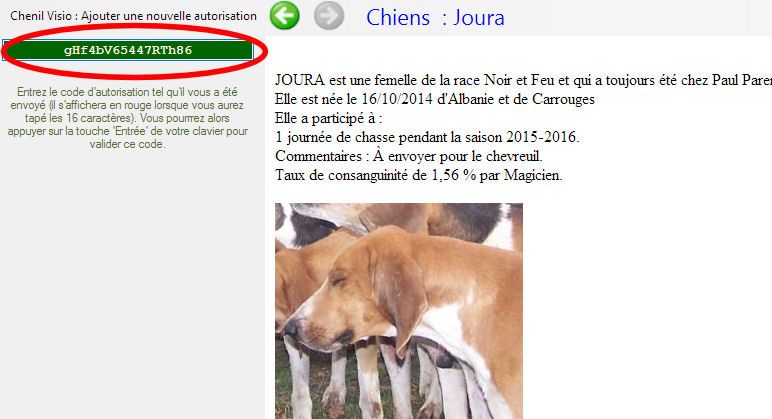Click the 1,56 % inbreeding rate value

[x=453, y=175]
